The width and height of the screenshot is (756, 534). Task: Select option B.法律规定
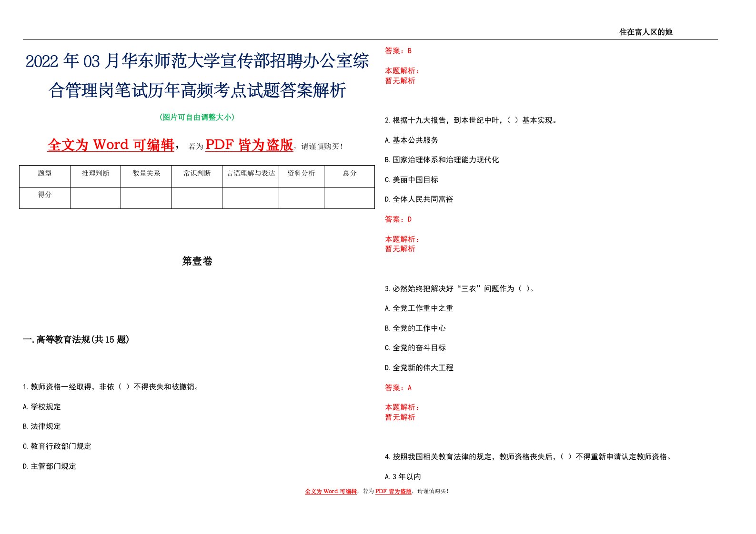(x=42, y=426)
